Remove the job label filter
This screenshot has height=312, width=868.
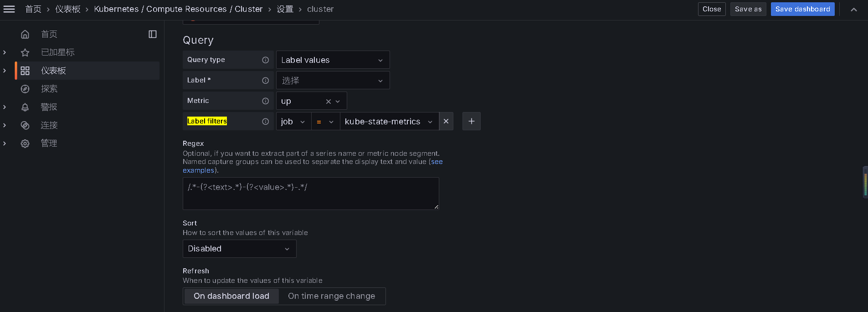[x=446, y=121]
